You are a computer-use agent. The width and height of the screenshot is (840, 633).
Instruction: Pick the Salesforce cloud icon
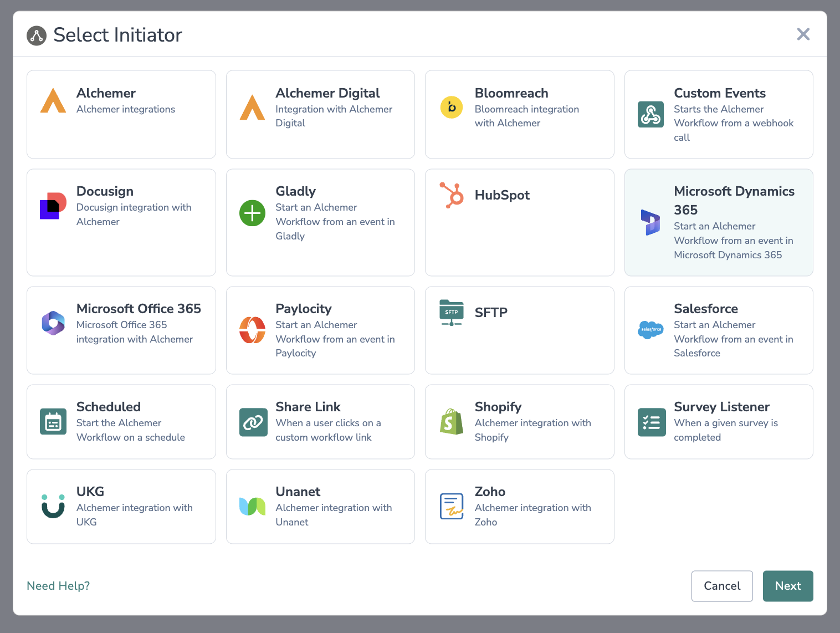pos(651,330)
